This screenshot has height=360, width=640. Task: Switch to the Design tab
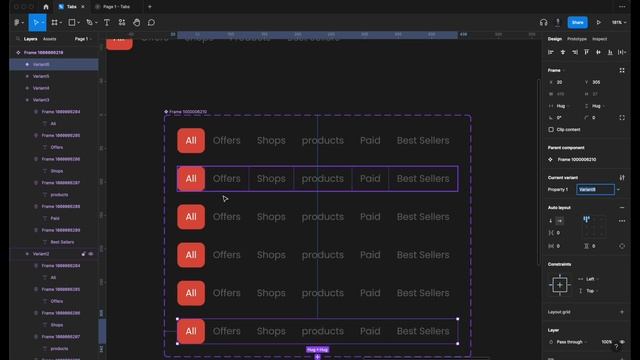[x=555, y=39]
